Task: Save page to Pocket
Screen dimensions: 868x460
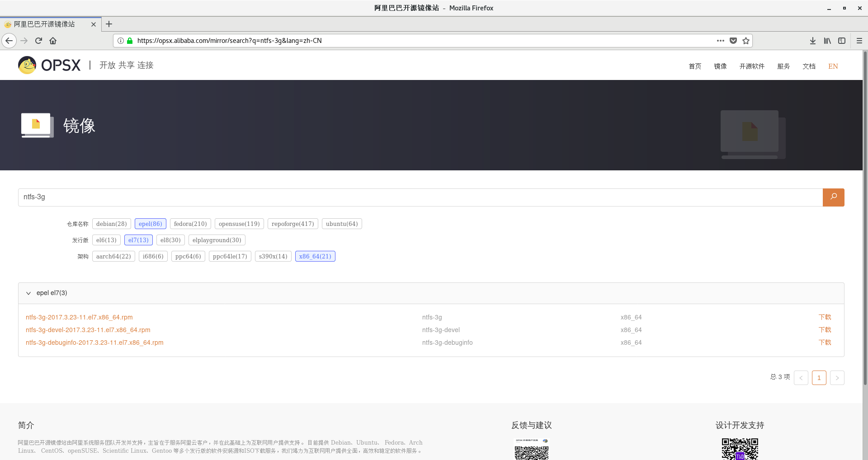Action: click(x=733, y=41)
